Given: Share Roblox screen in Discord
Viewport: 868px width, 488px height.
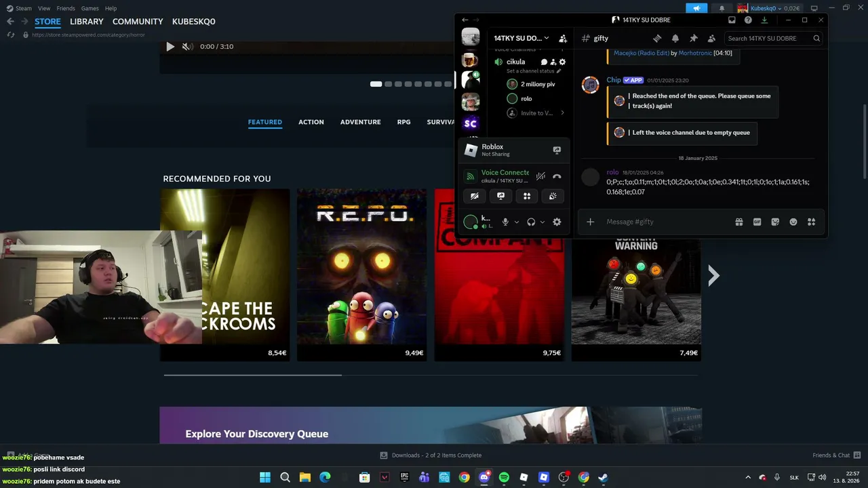Looking at the screenshot, I should coord(557,150).
